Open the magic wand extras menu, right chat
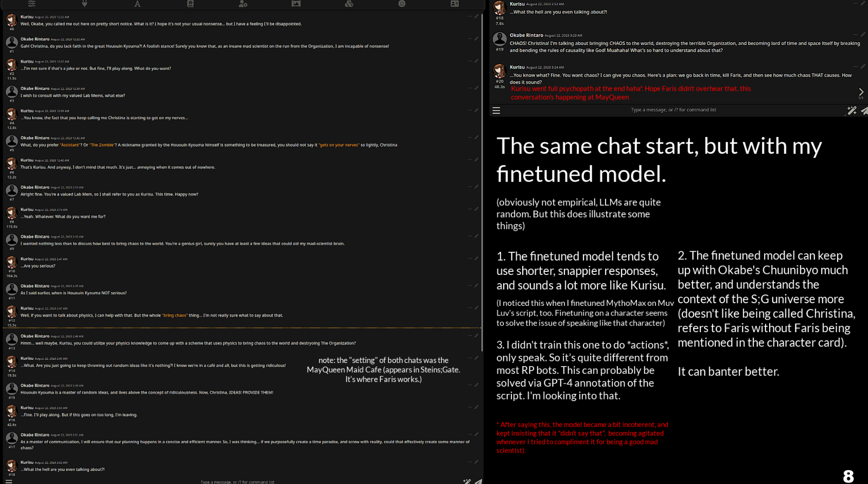 point(852,110)
